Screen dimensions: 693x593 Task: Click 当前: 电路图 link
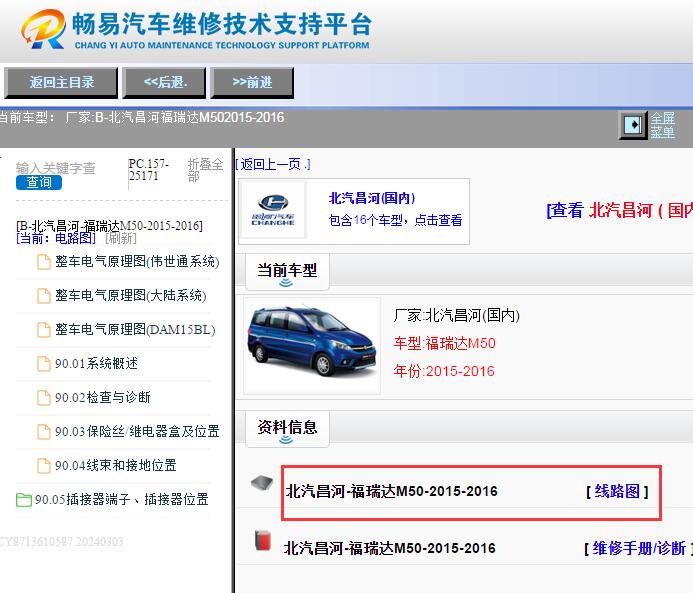tap(56, 239)
